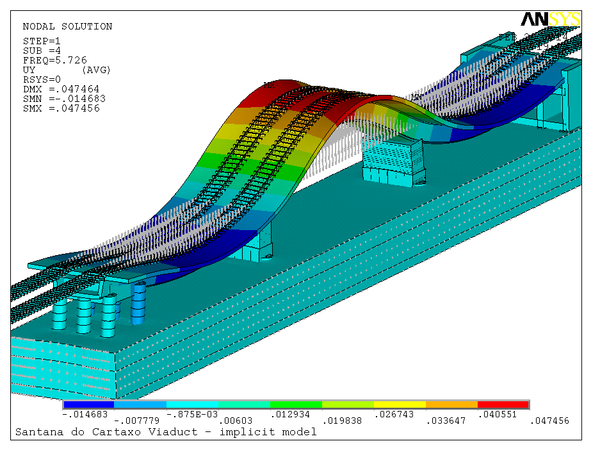
Task: Click the 'SMN =-.014683' value
Action: coord(64,99)
